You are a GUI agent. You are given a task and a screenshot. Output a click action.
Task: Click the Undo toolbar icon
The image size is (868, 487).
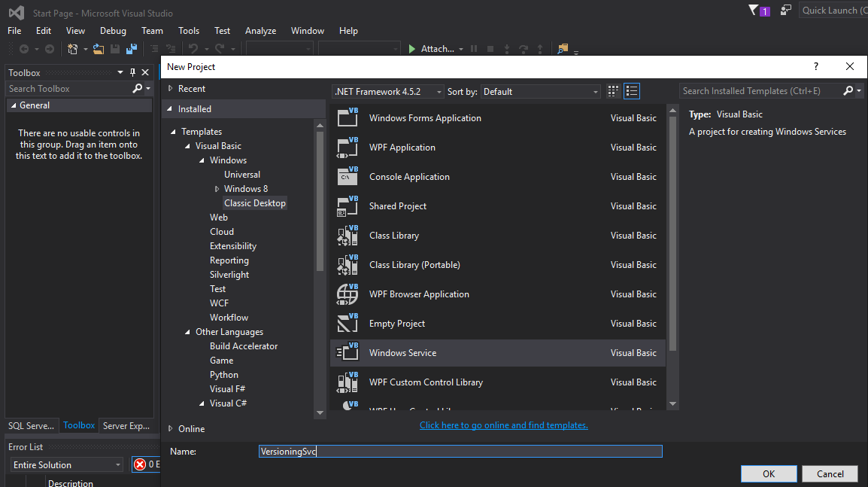pos(193,49)
